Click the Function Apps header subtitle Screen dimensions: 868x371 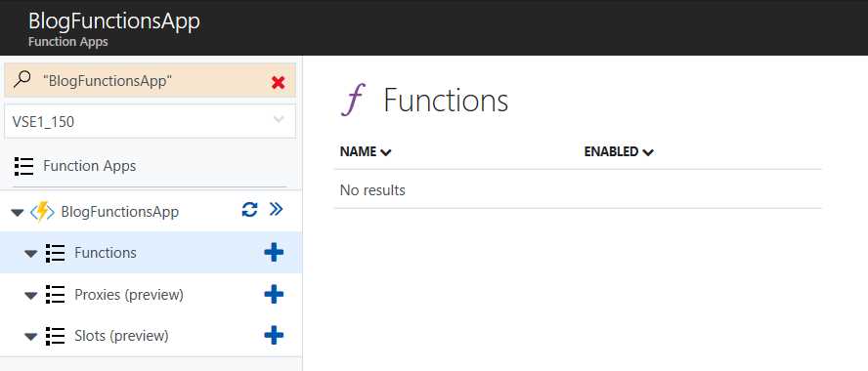68,42
